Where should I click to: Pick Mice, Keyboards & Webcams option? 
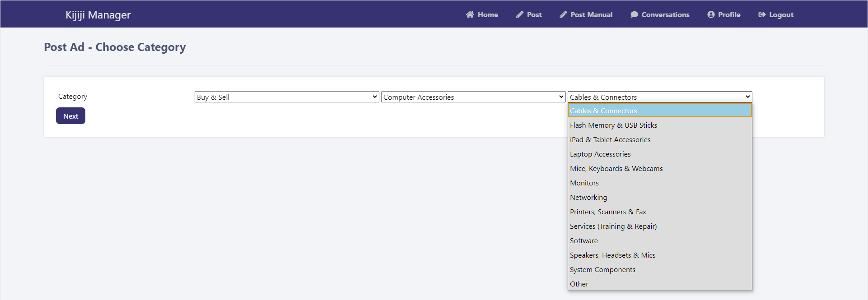click(616, 169)
